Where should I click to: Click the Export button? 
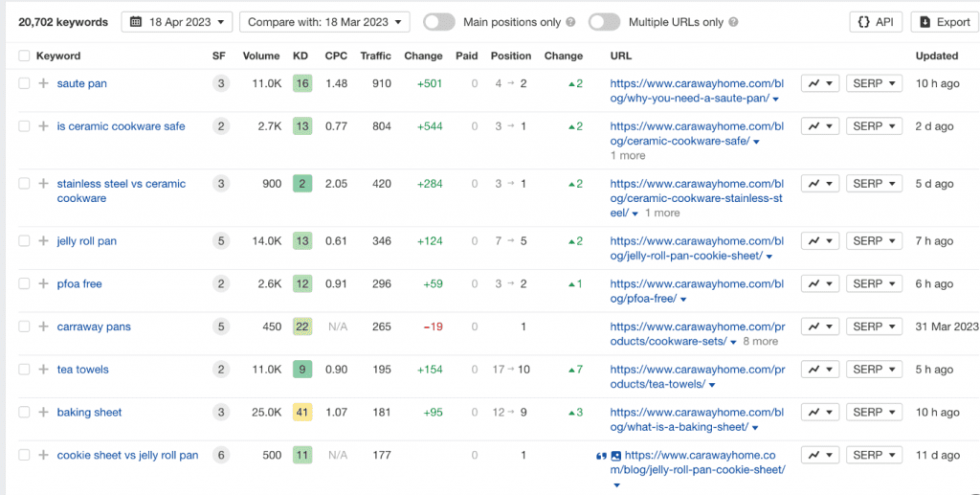pos(944,22)
